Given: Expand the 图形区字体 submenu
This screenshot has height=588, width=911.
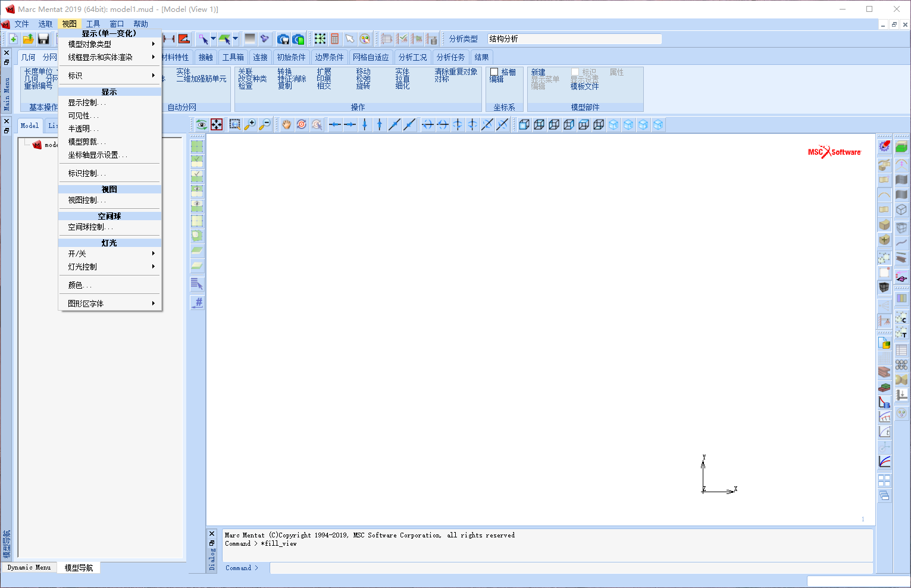Looking at the screenshot, I should pyautogui.click(x=110, y=304).
